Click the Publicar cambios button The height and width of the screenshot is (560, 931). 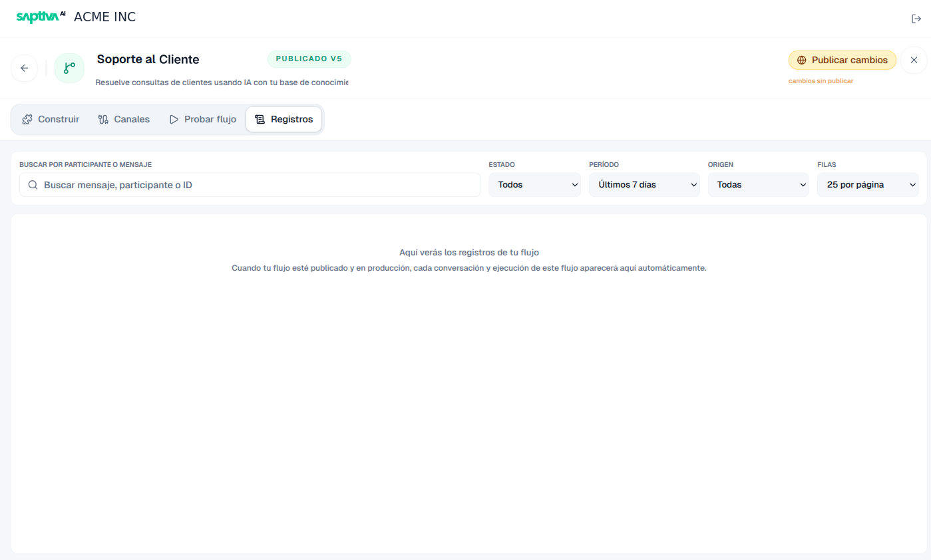[842, 60]
